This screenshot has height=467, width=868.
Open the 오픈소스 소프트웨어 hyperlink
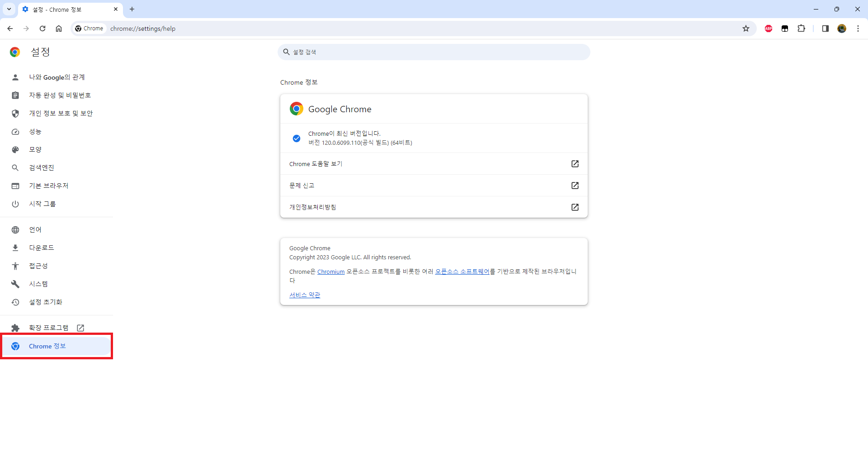coord(462,272)
